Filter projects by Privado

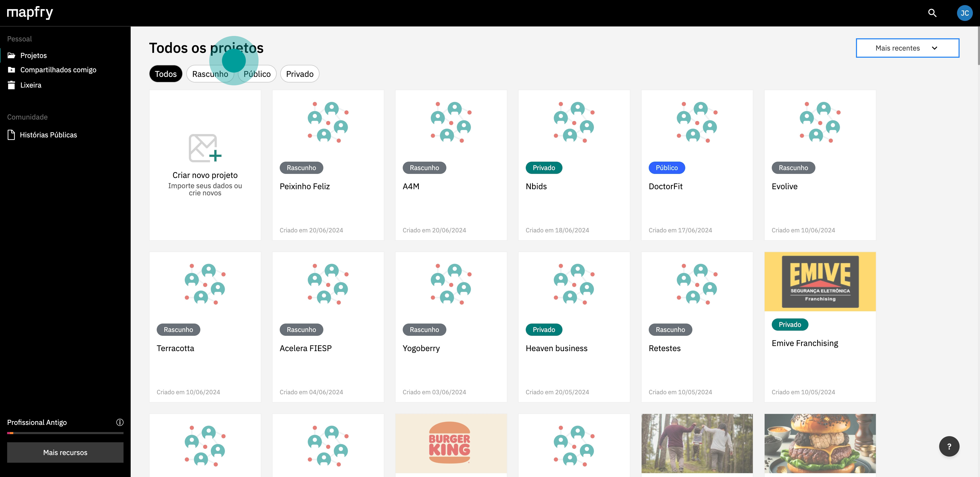click(299, 74)
